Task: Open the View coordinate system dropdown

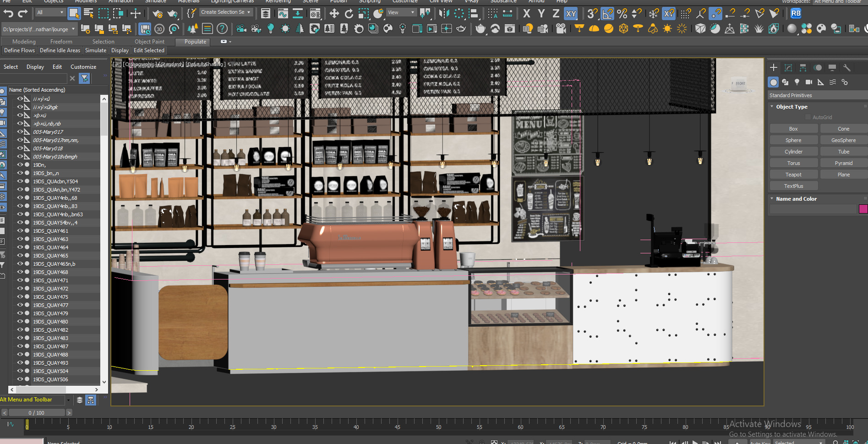Action: [401, 12]
